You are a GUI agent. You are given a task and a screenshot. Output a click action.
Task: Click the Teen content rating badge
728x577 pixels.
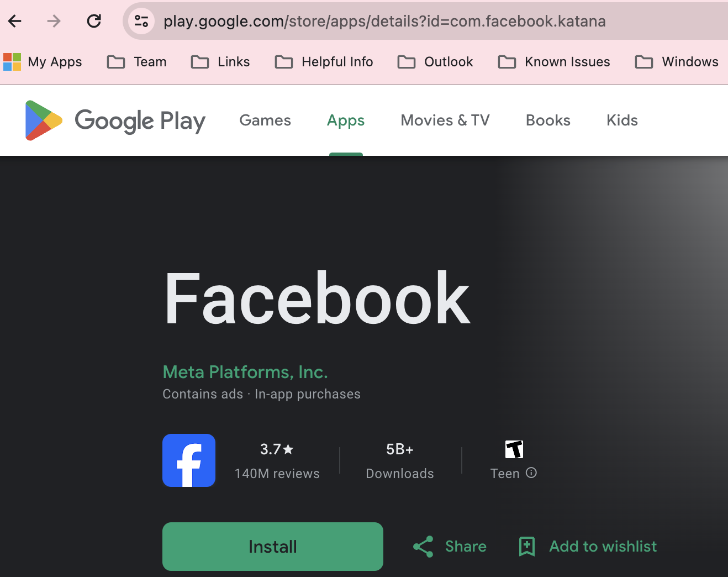click(514, 449)
